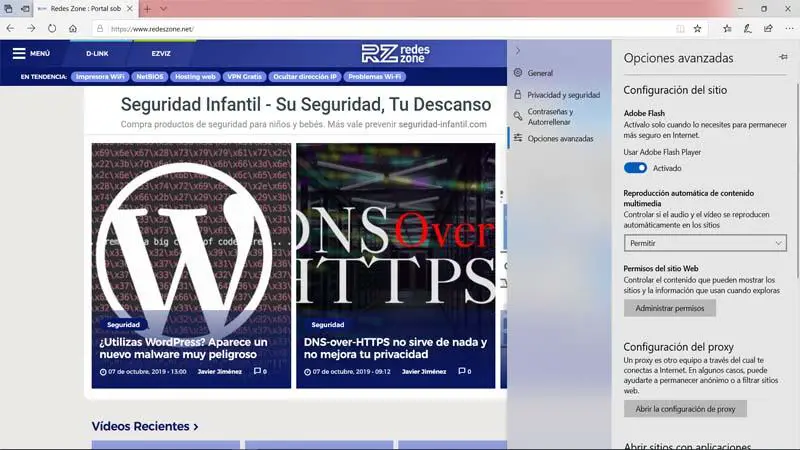The width and height of the screenshot is (800, 450).
Task: Click the padlock icon in address bar
Action: click(100, 29)
